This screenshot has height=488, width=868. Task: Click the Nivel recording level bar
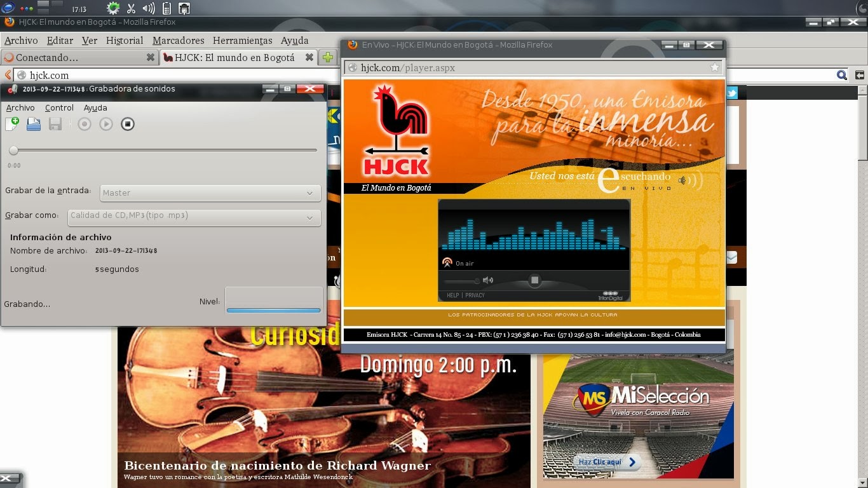[x=274, y=300]
